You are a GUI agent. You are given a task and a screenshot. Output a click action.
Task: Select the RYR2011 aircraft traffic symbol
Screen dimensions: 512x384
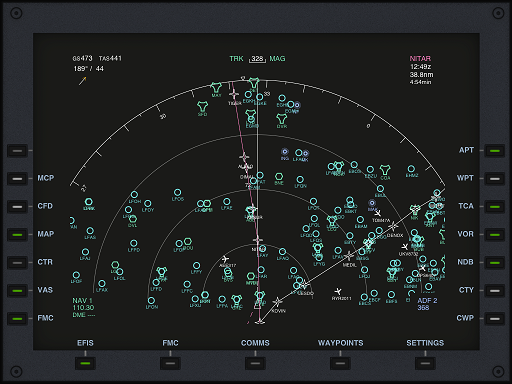(x=338, y=291)
